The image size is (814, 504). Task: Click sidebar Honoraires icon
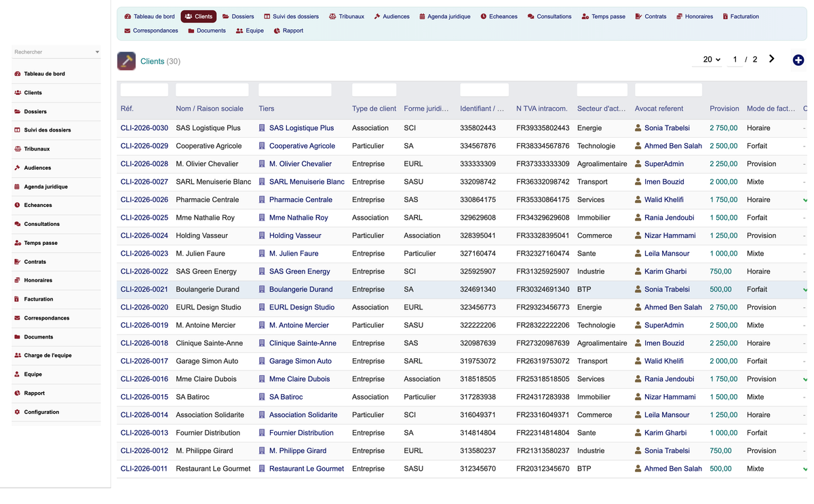pos(18,280)
